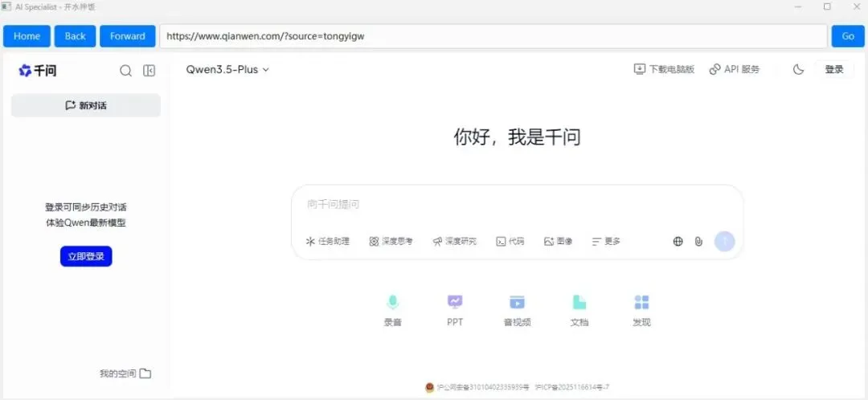This screenshot has height=400, width=868.
Task: Click the 登录 button at top right
Action: tap(833, 69)
